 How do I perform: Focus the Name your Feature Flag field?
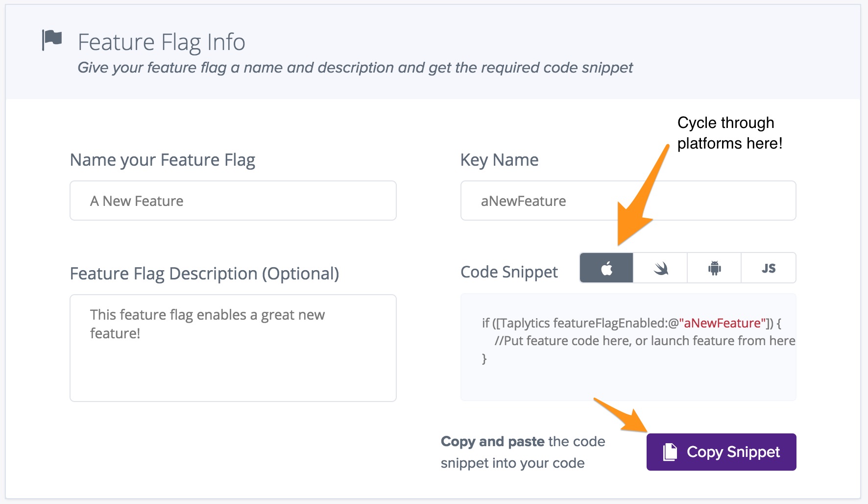[x=233, y=201]
